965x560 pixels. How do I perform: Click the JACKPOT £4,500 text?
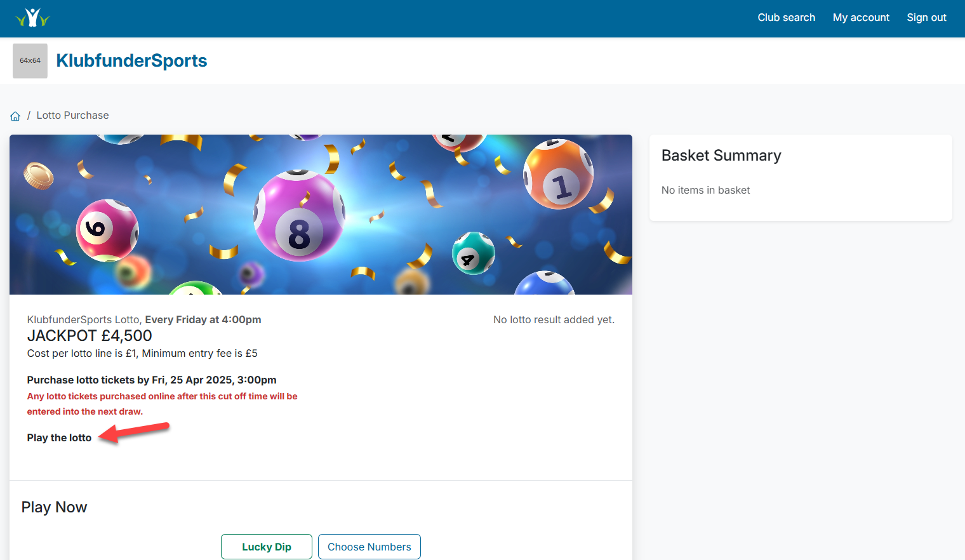[x=90, y=336]
